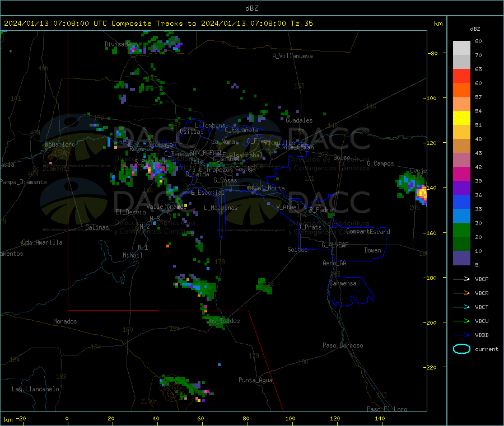Click the CompartEscard location label
Image resolution: width=504 pixels, height=426 pixels.
click(368, 232)
